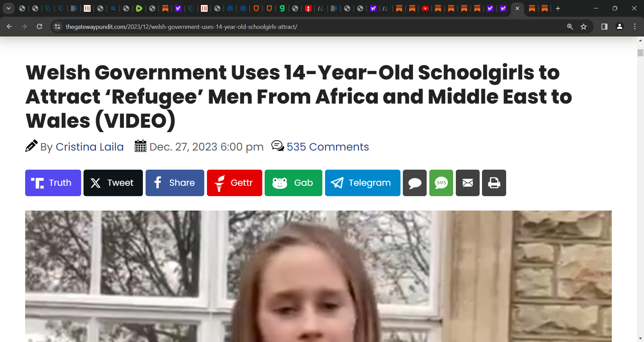Jump to the 535 Comments section
Image resolution: width=644 pixels, height=342 pixels.
(x=328, y=147)
